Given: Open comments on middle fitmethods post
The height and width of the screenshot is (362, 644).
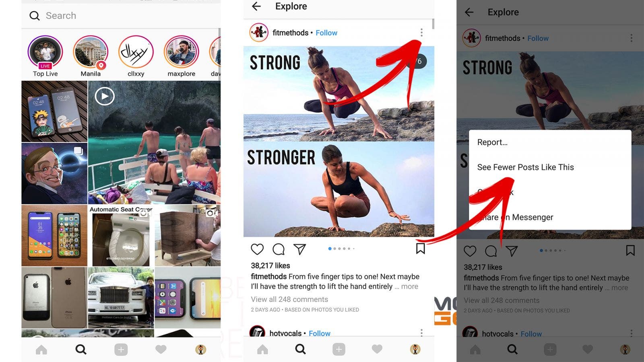Looking at the screenshot, I should point(279,249).
